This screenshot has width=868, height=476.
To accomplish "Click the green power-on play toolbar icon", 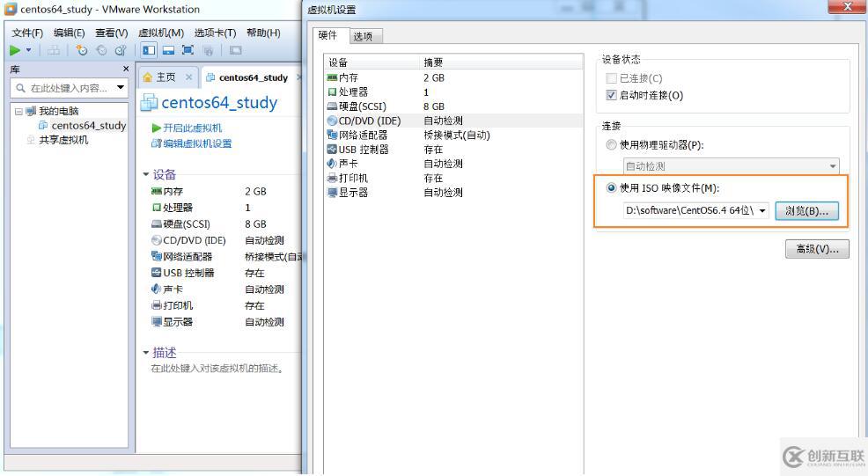I will coord(15,50).
